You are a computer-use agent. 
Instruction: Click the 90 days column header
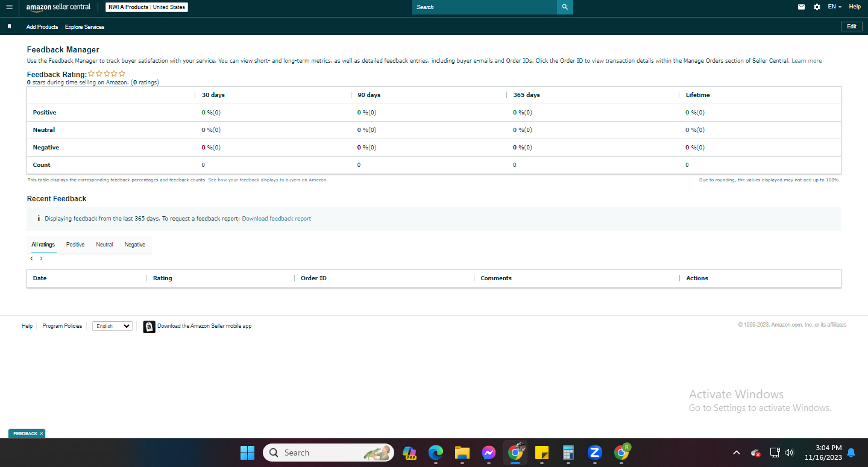369,95
